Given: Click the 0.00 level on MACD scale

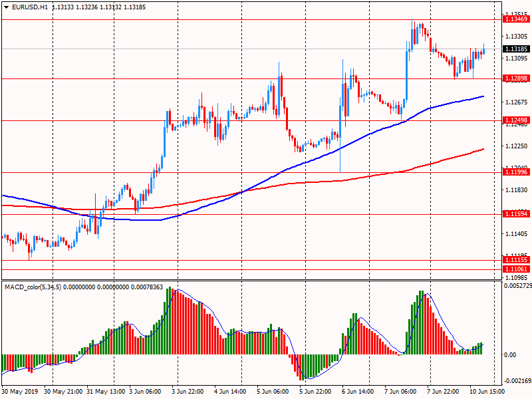Looking at the screenshot, I should 511,354.
